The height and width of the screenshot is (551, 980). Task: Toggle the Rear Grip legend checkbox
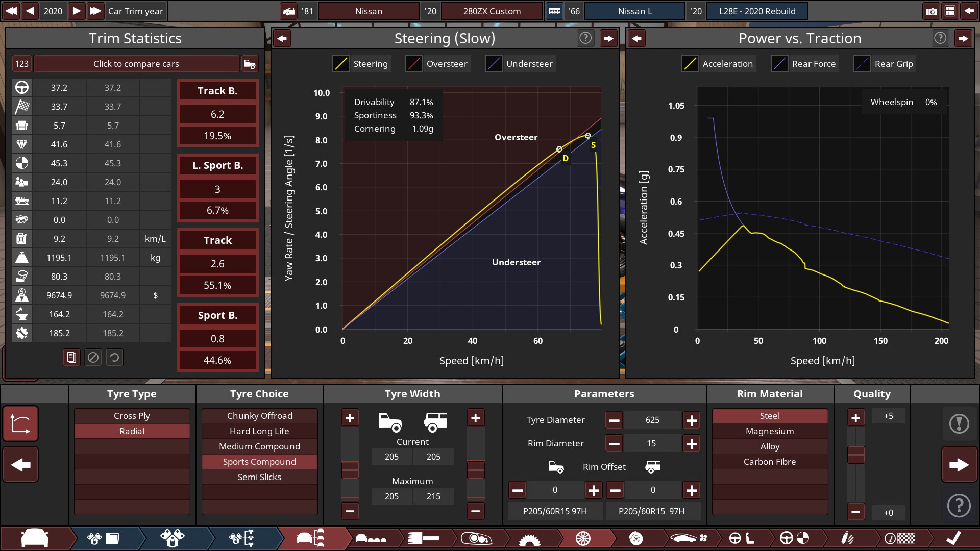tap(862, 64)
